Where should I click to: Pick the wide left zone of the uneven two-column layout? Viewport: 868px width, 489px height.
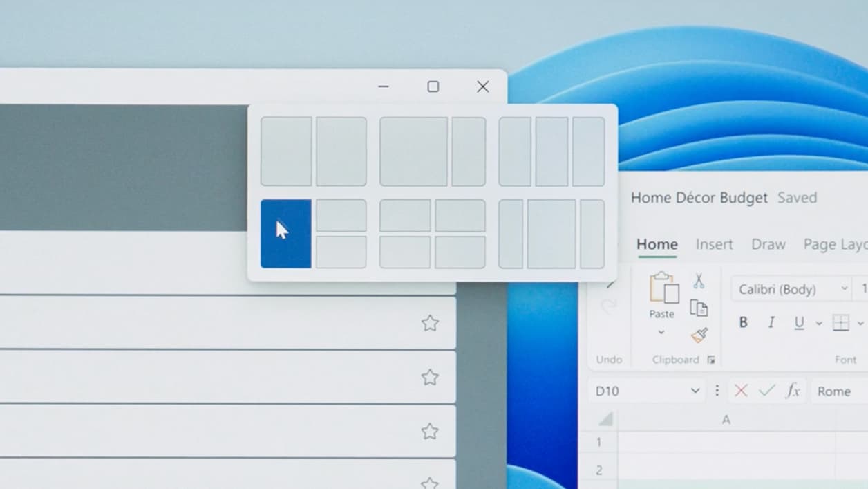coord(413,151)
